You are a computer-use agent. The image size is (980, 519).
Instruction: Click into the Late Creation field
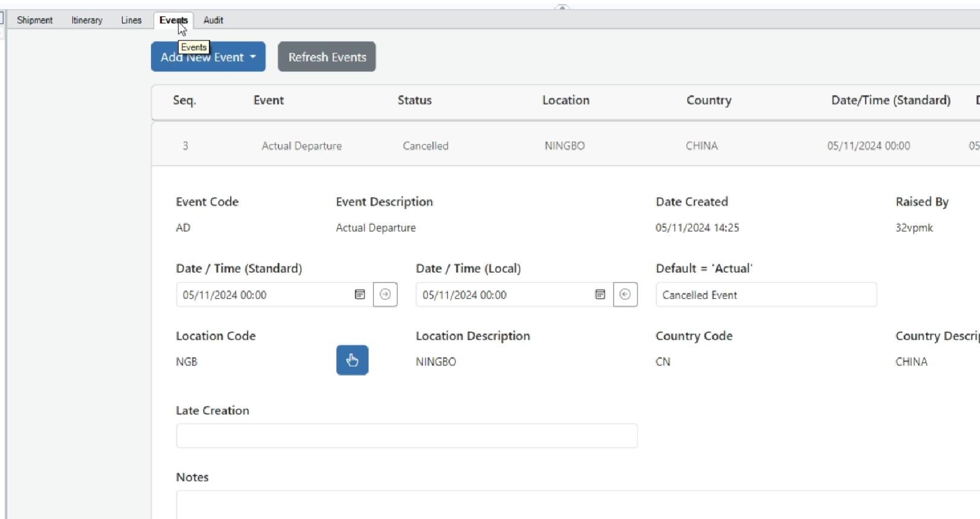406,436
